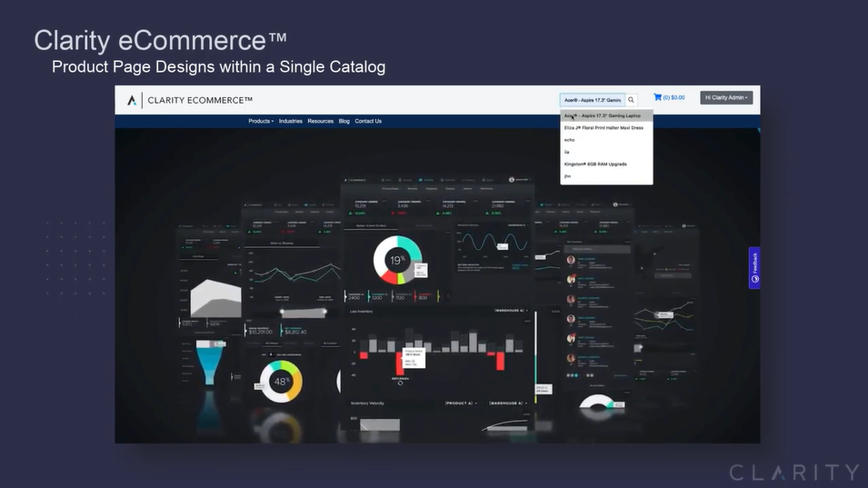Click the magnifier search button
This screenshot has width=868, height=488.
click(x=632, y=100)
